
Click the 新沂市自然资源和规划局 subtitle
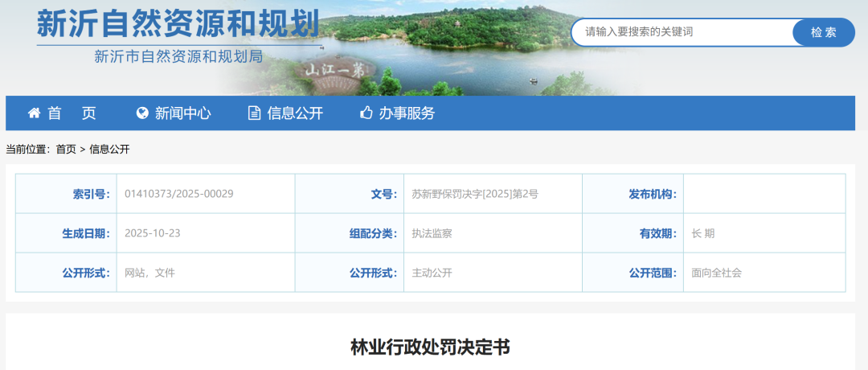178,56
